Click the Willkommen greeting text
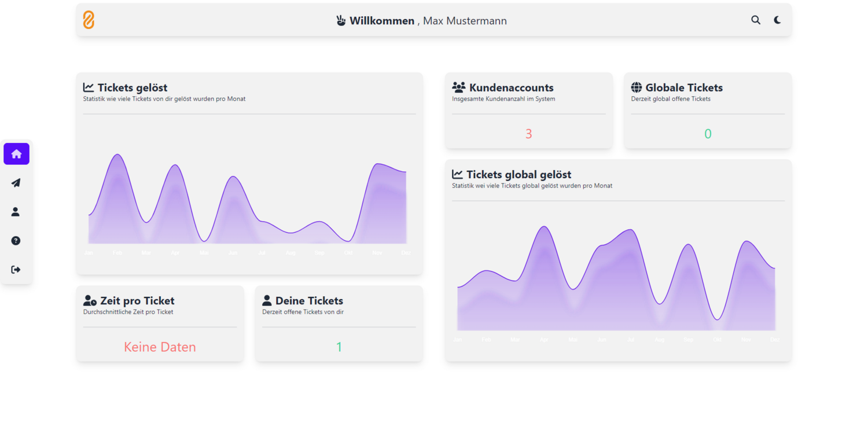The image size is (868, 423). (382, 21)
